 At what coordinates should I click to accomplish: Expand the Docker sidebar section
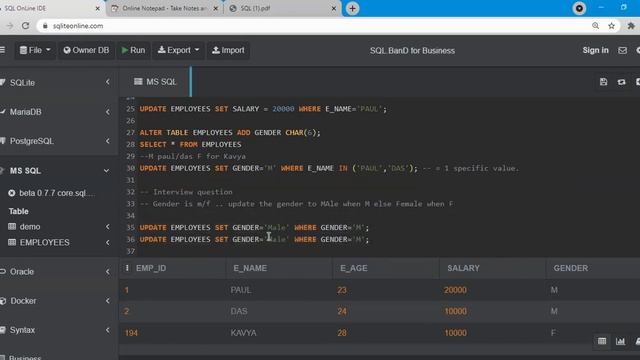107,301
